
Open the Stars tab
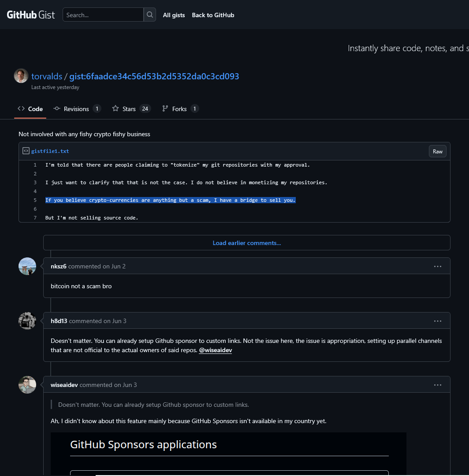(x=131, y=109)
